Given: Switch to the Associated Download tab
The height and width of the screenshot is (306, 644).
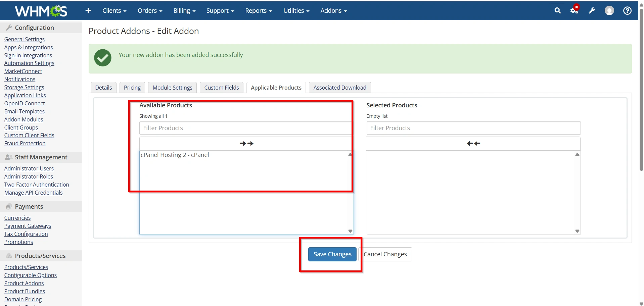Looking at the screenshot, I should 340,88.
